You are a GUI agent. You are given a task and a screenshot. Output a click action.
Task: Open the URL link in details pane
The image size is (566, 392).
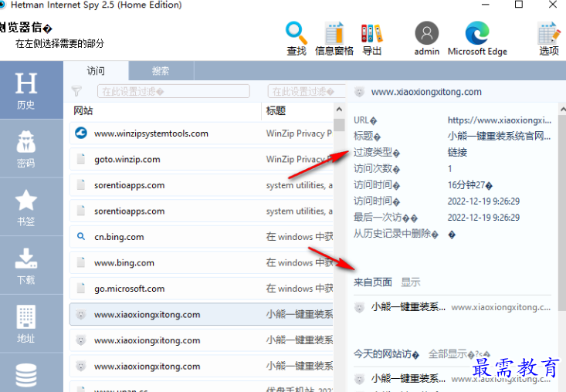pos(500,120)
